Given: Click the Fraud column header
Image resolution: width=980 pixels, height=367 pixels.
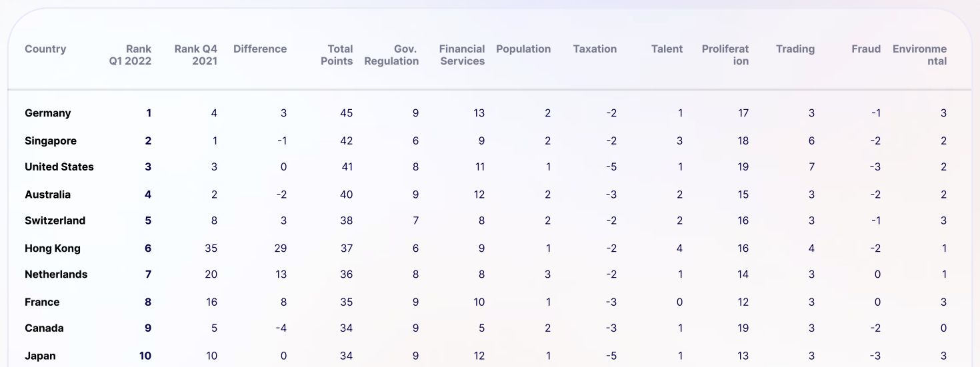Looking at the screenshot, I should 866,49.
